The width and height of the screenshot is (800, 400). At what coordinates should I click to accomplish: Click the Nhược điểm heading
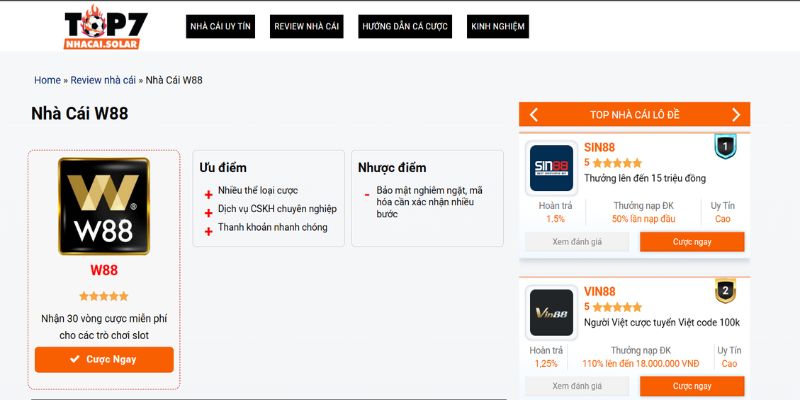pyautogui.click(x=392, y=168)
